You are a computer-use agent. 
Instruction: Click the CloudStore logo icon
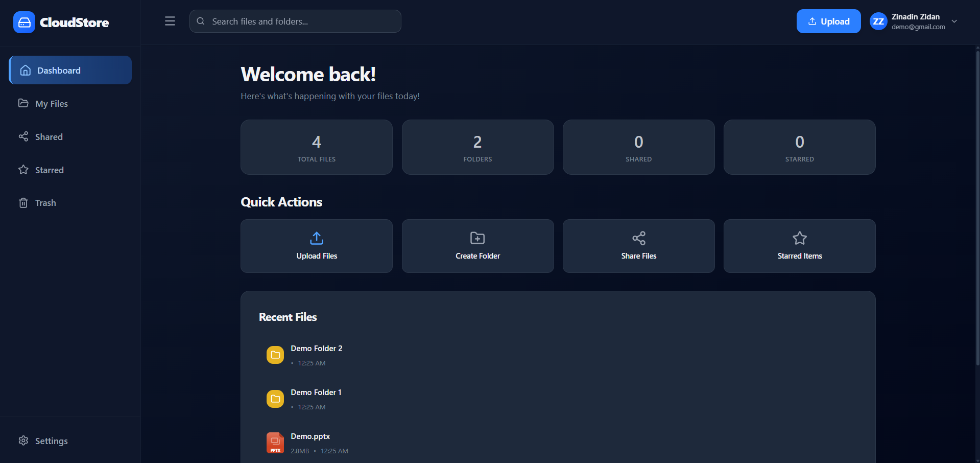24,22
